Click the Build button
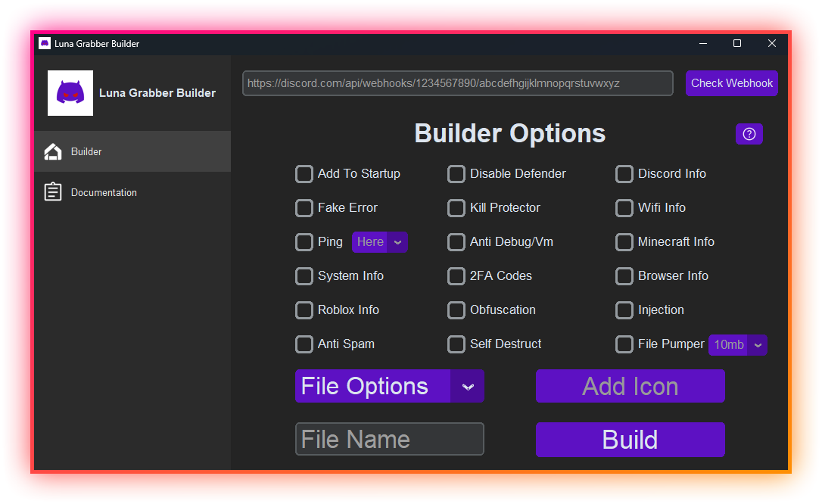The image size is (822, 504). coord(630,439)
